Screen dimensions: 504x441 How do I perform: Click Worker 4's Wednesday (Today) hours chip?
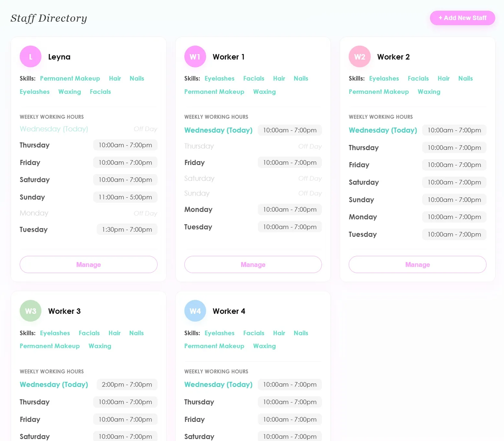[x=290, y=384]
